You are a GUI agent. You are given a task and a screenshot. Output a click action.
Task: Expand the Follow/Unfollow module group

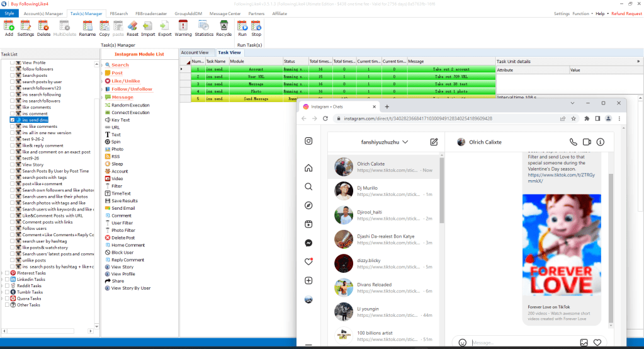[x=103, y=89]
